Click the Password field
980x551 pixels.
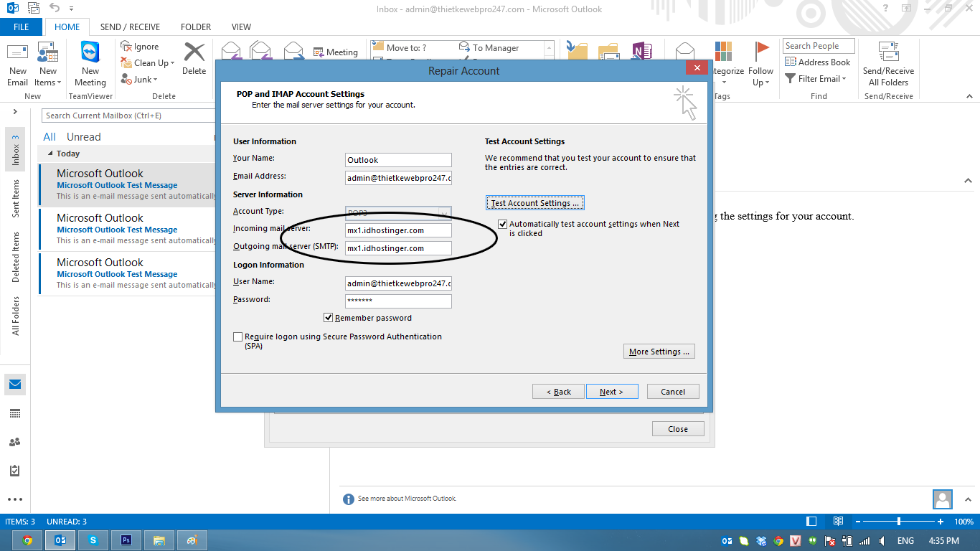click(398, 301)
